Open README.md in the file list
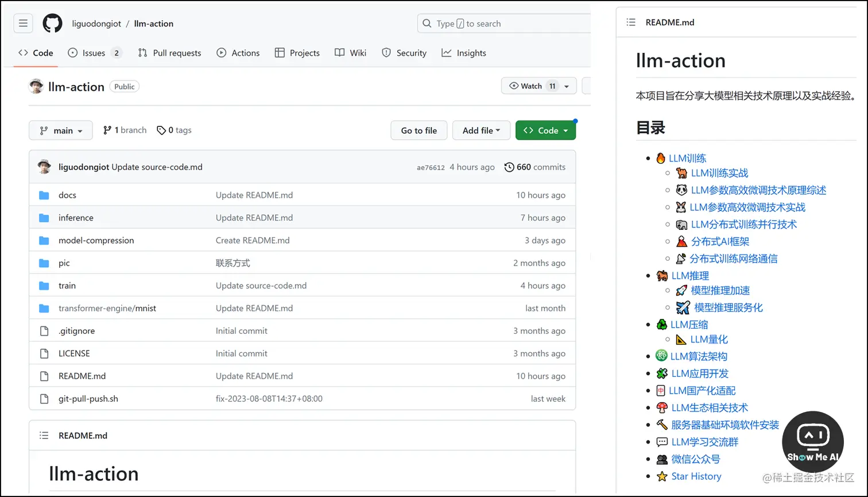 coord(82,376)
